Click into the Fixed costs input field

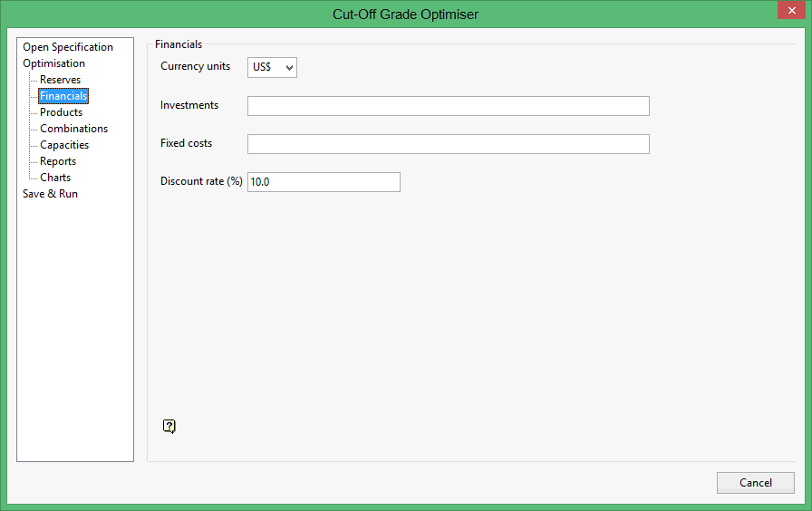coord(448,144)
